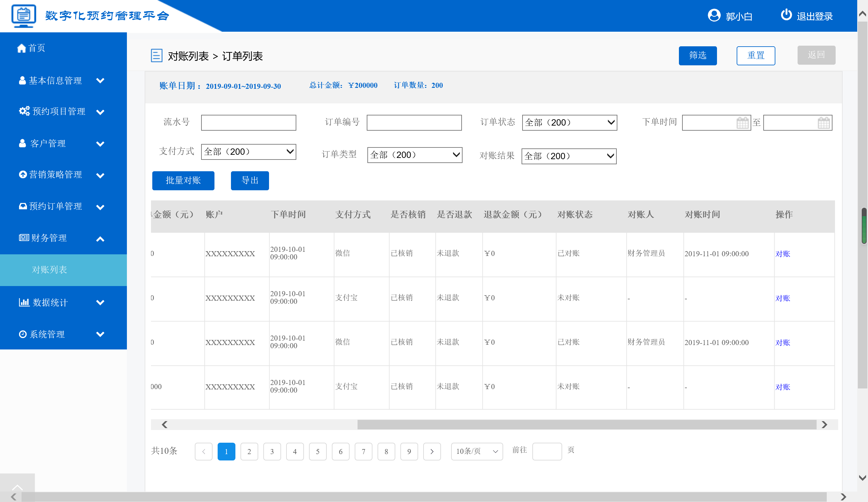
Task: Expand the 客户管理 menu chevron
Action: click(100, 144)
